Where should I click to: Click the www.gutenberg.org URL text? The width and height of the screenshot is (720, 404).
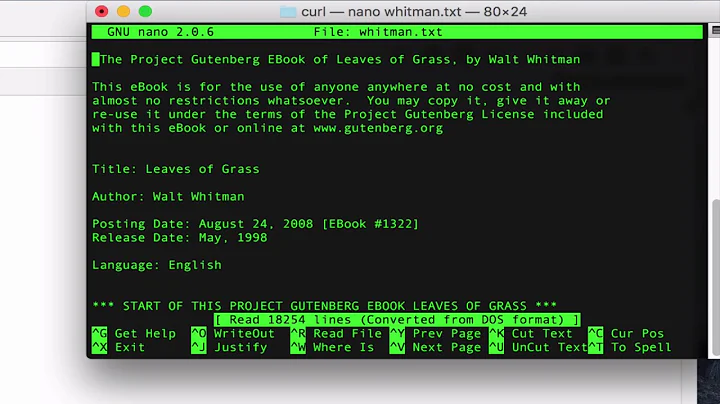(380, 128)
